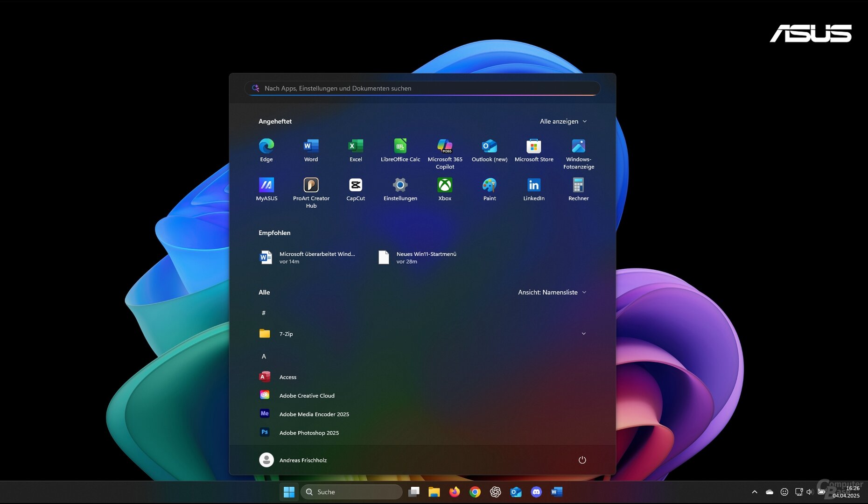Viewport: 868px width, 504px height.
Task: Focus the Start menu search field
Action: pos(422,88)
